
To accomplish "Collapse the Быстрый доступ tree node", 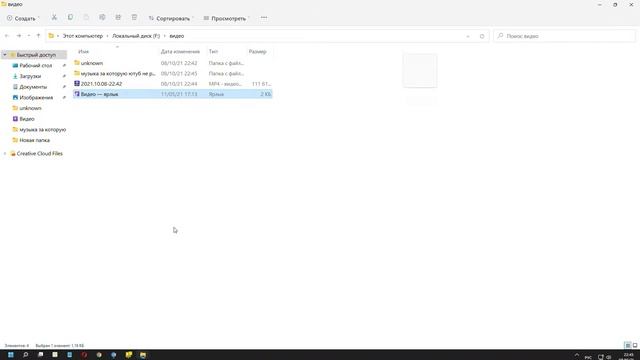I will pos(5,55).
